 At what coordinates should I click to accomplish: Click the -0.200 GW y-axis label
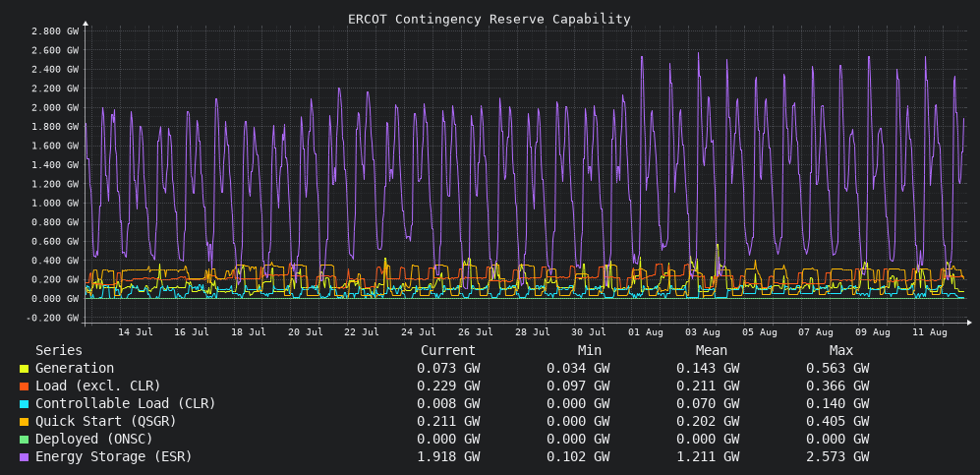(52, 318)
